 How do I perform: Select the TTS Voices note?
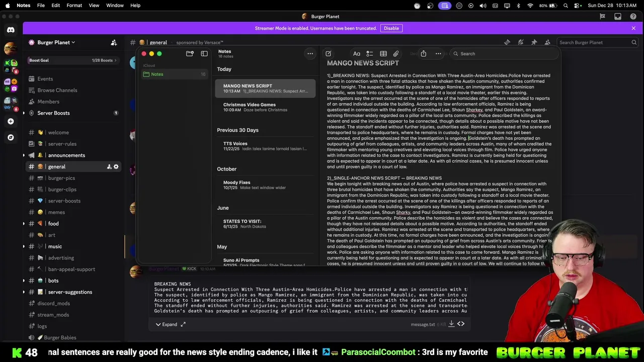pyautogui.click(x=265, y=146)
